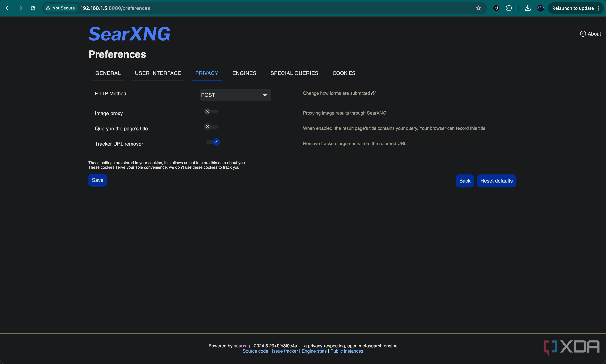Click the browser forward arrow
Viewport: 606px width, 364px height.
(20, 8)
